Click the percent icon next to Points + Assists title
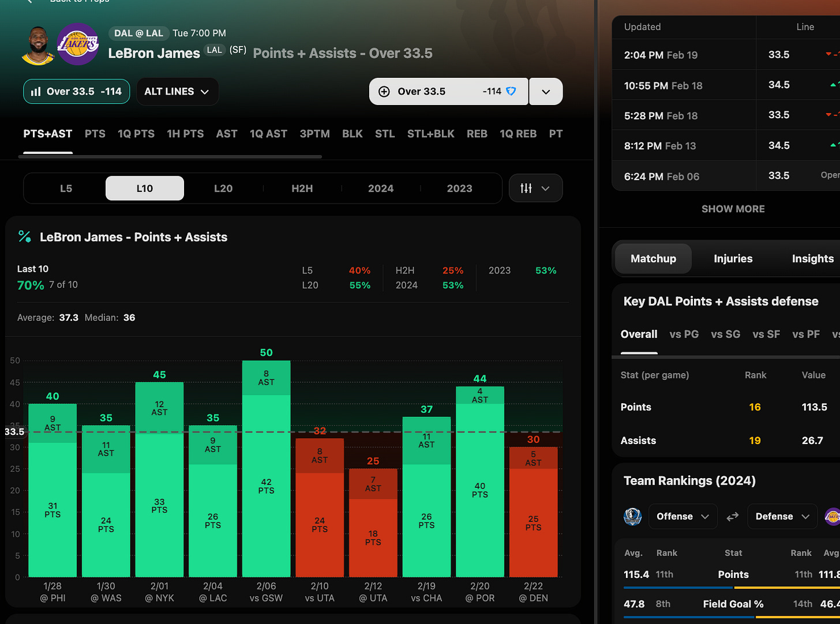The width and height of the screenshot is (840, 624). point(25,236)
